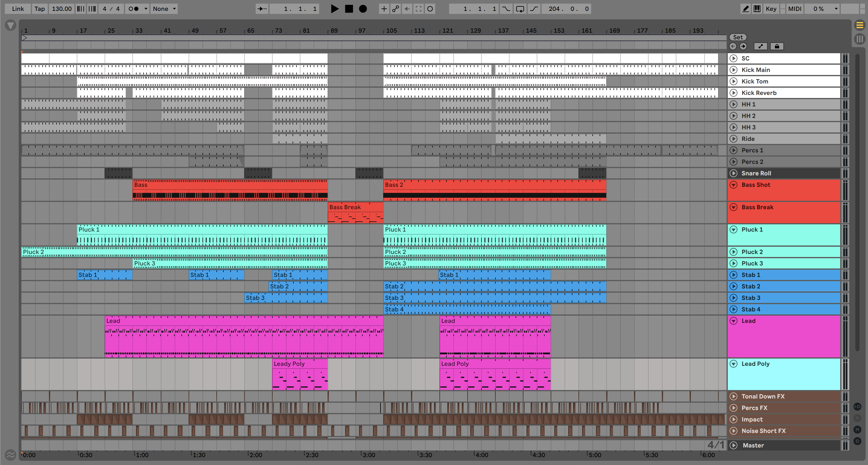The image size is (868, 465).
Task: Jump to the previous locator
Action: (x=733, y=47)
